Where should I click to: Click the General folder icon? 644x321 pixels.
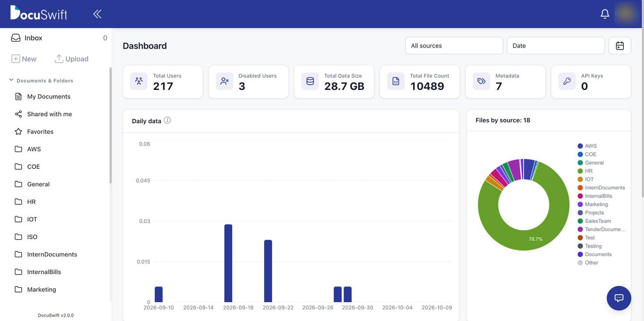pos(18,184)
